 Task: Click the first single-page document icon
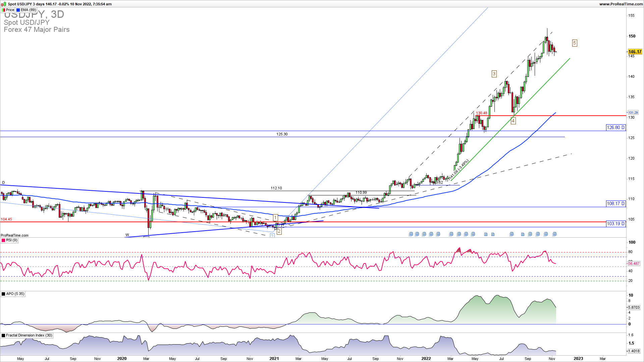tap(486, 234)
